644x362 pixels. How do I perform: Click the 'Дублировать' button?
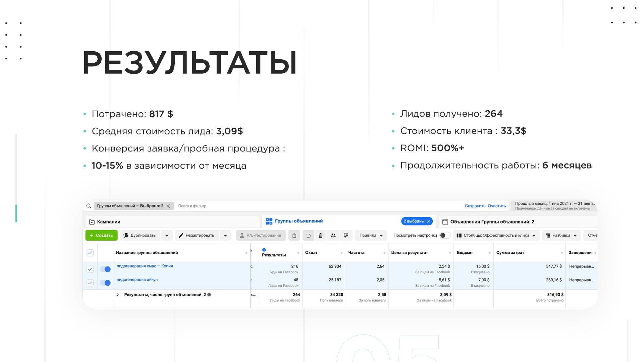click(140, 235)
